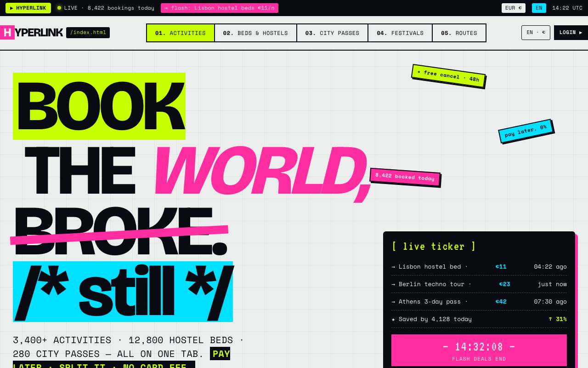
Task: Click the €42 price in ticker
Action: click(x=501, y=302)
